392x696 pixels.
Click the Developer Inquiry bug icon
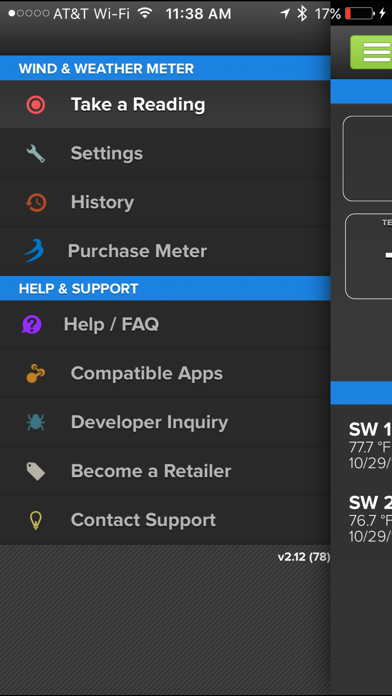(36, 422)
